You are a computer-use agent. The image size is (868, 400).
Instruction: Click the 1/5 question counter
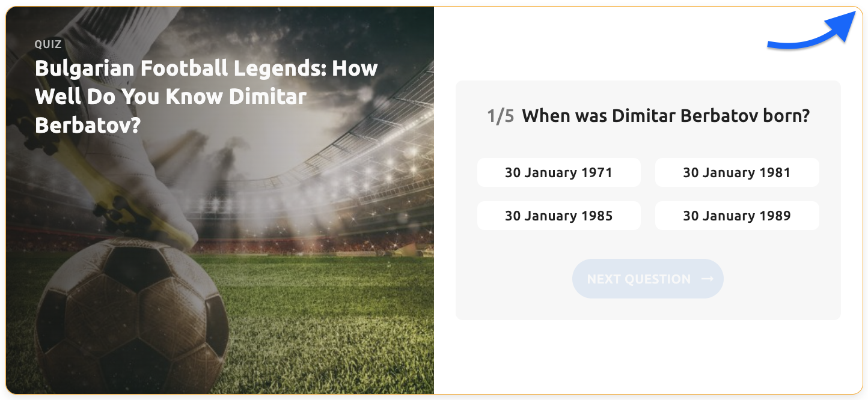click(500, 116)
